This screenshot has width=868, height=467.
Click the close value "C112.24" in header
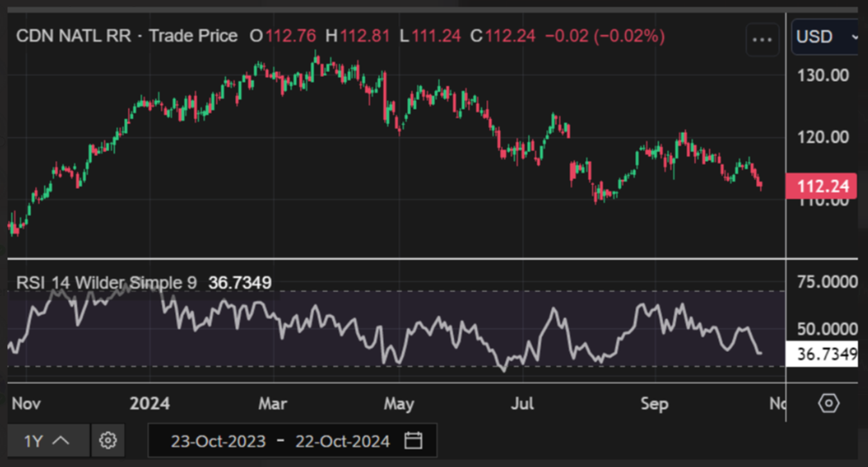503,36
